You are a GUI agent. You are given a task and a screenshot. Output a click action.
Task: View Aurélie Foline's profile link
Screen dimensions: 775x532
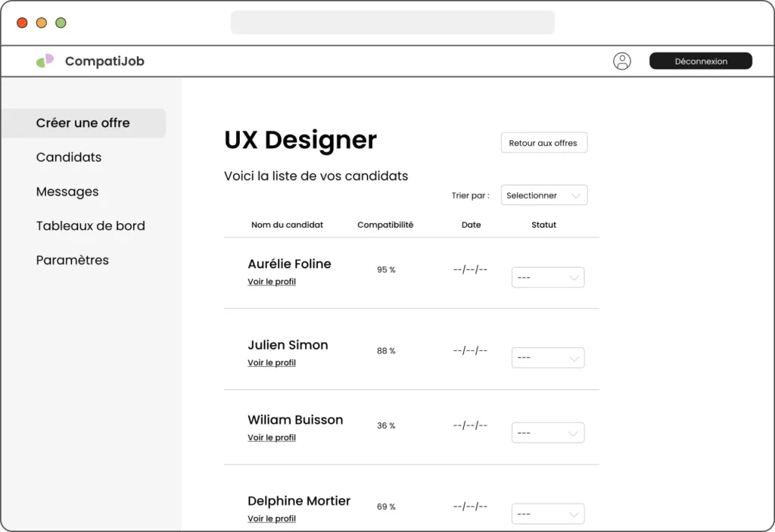pos(272,282)
